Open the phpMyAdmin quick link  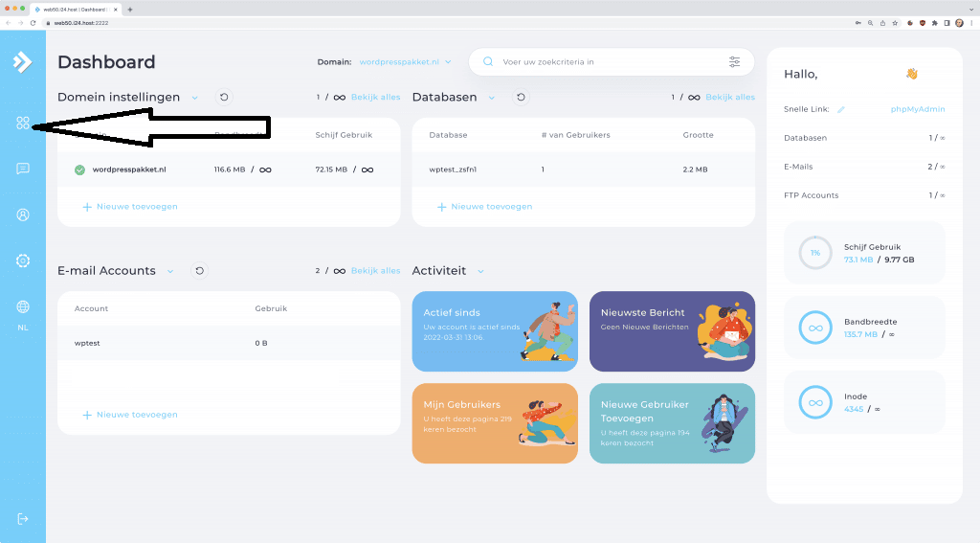pyautogui.click(x=918, y=109)
